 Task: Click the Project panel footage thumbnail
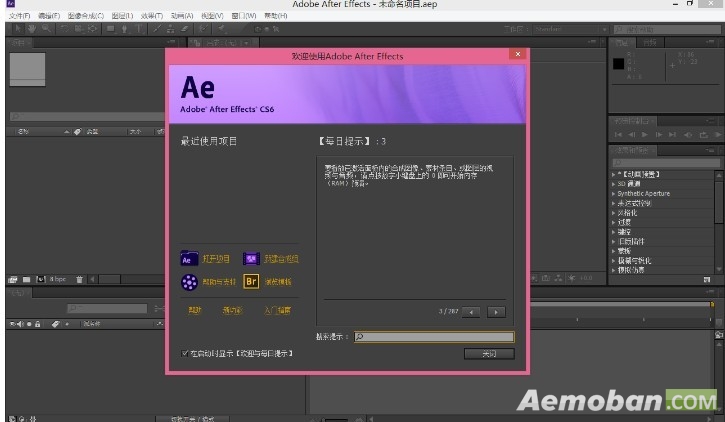click(27, 69)
